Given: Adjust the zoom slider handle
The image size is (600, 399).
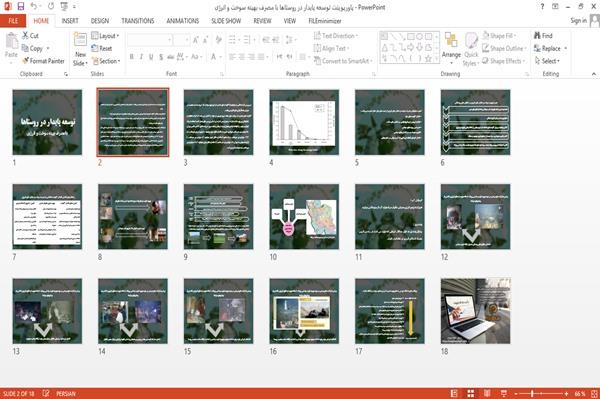Looking at the screenshot, I should (532, 394).
